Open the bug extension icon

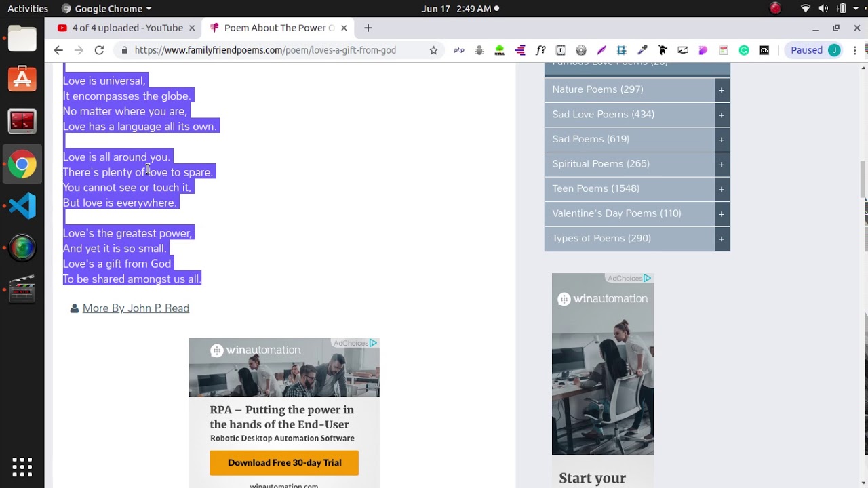click(x=479, y=50)
